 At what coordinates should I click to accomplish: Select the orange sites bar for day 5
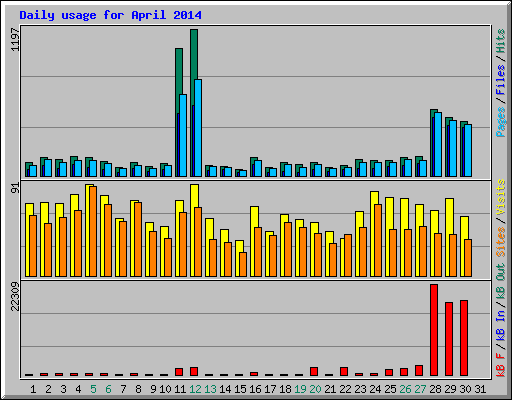pyautogui.click(x=93, y=231)
